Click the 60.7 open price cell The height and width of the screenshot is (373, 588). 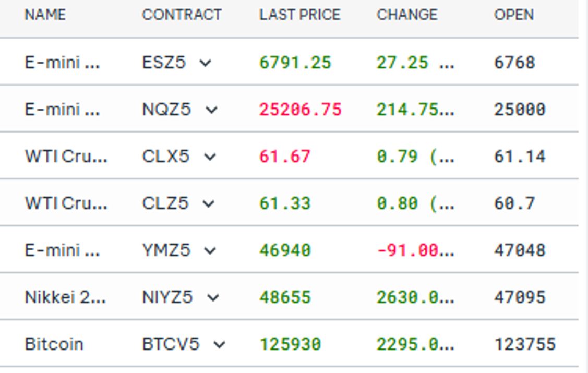click(x=514, y=203)
